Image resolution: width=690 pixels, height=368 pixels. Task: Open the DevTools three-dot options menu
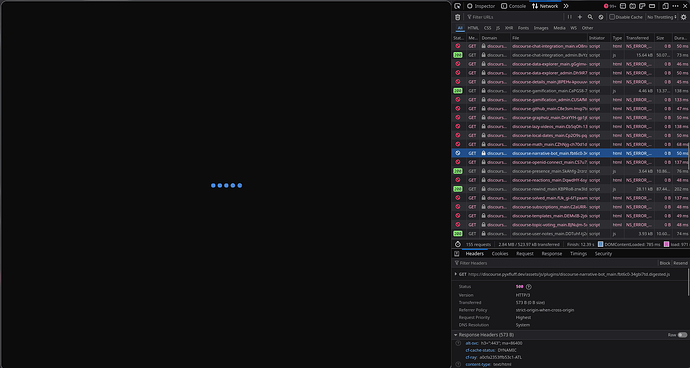point(675,6)
